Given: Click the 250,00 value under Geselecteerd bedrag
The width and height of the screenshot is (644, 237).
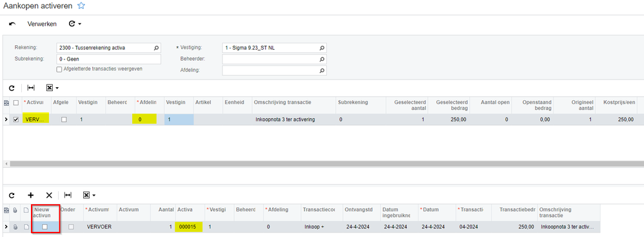Looking at the screenshot, I should [x=459, y=119].
